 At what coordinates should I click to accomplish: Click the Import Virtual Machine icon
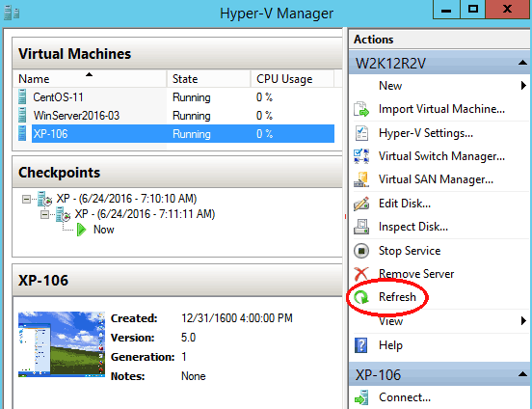tap(361, 109)
